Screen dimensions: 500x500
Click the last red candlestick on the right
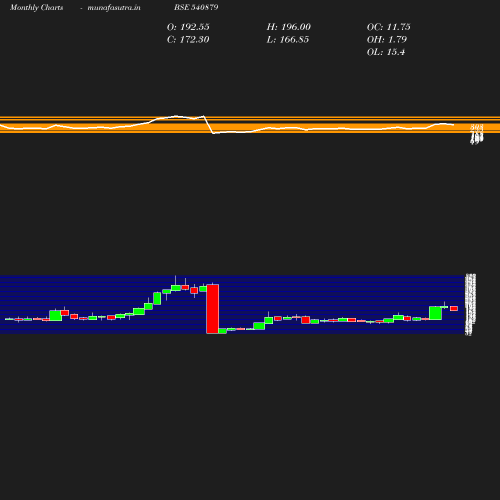[454, 308]
